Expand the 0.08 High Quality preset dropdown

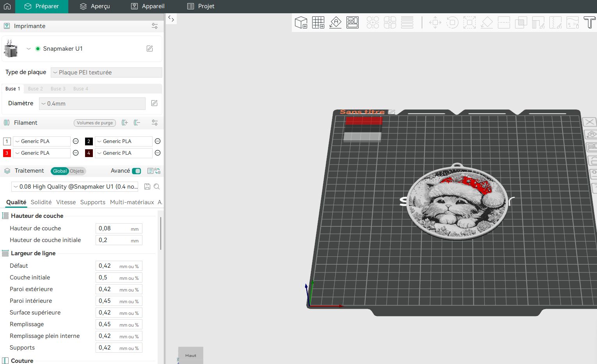75,187
